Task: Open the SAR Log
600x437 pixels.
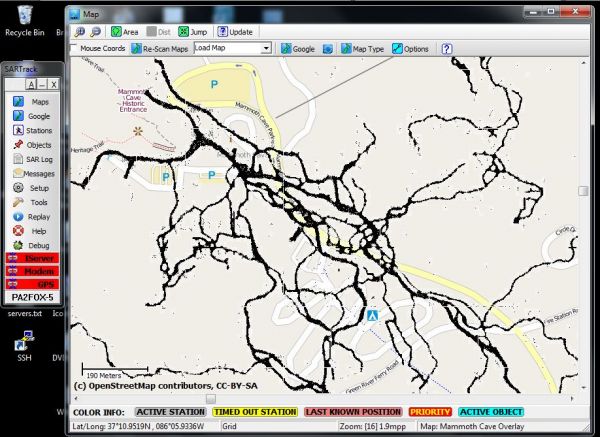Action: (32, 159)
